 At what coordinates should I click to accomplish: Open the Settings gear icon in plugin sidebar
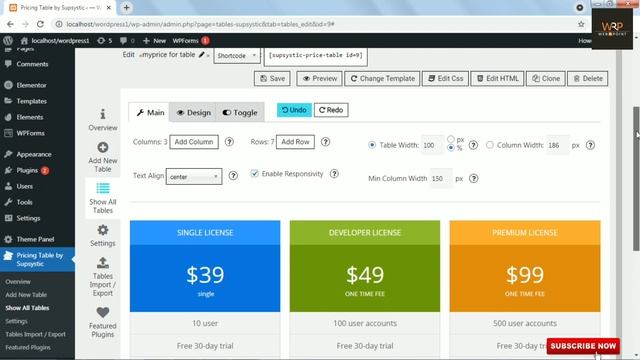click(x=103, y=230)
